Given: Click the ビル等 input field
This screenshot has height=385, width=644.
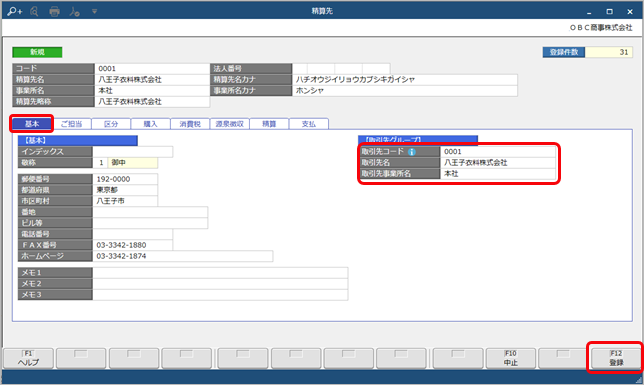Looking at the screenshot, I should pos(150,223).
